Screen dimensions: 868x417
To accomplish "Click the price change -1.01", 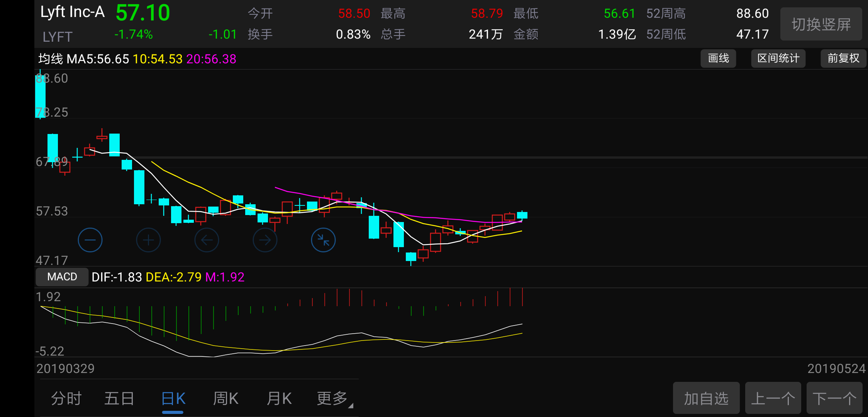I will [x=223, y=34].
